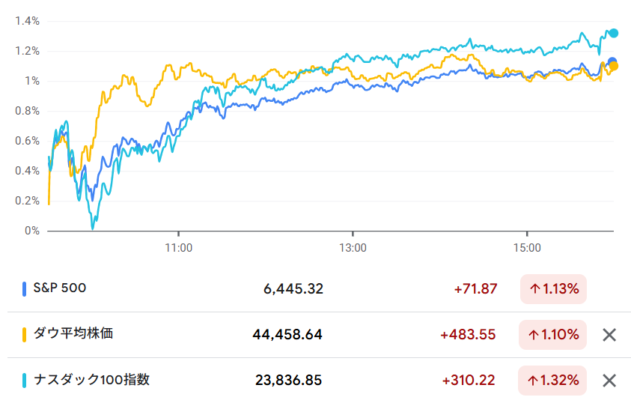Click the 13:00 time axis label

tap(353, 248)
